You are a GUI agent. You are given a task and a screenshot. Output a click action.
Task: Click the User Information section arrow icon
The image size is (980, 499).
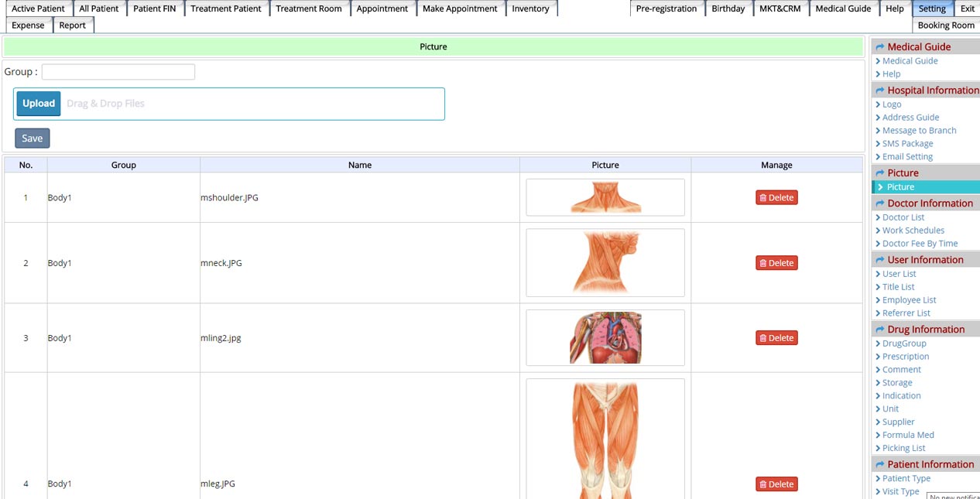879,260
